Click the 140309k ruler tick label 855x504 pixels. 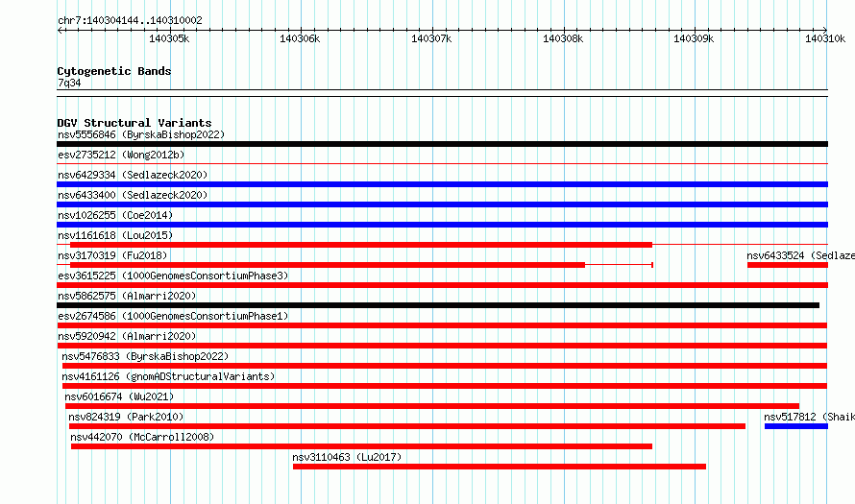click(694, 38)
